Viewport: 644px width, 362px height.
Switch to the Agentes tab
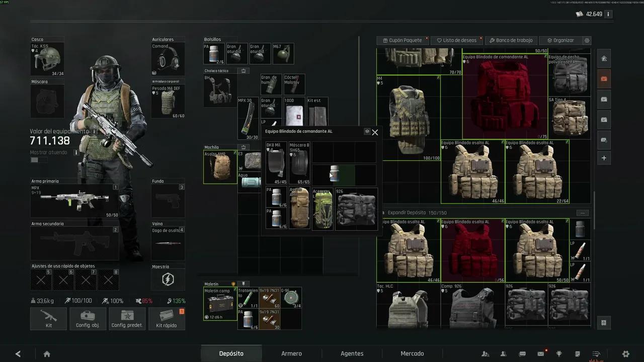coord(352,353)
